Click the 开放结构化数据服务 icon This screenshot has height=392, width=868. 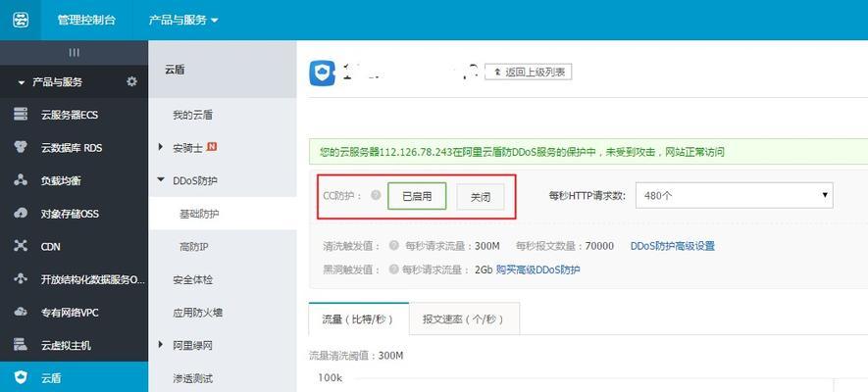[x=21, y=279]
